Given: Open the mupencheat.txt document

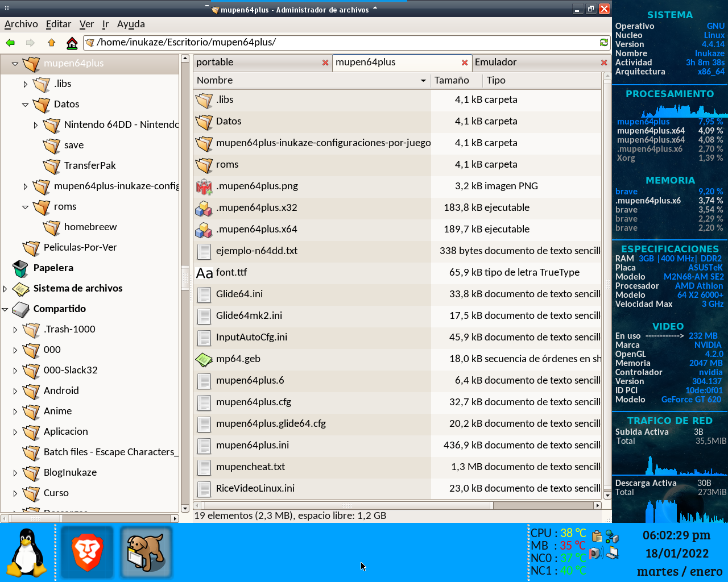Looking at the screenshot, I should pos(251,467).
